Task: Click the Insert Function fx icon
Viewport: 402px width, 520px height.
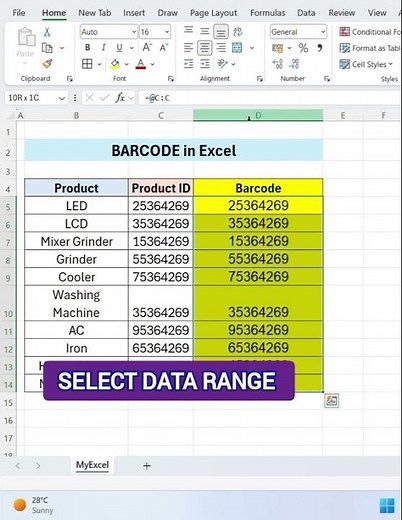Action: click(x=120, y=98)
